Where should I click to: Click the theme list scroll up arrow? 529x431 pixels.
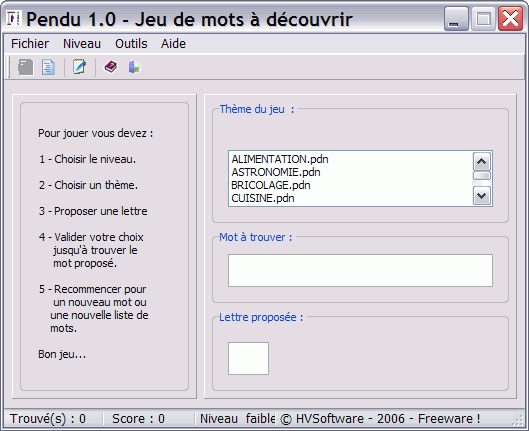(x=481, y=162)
